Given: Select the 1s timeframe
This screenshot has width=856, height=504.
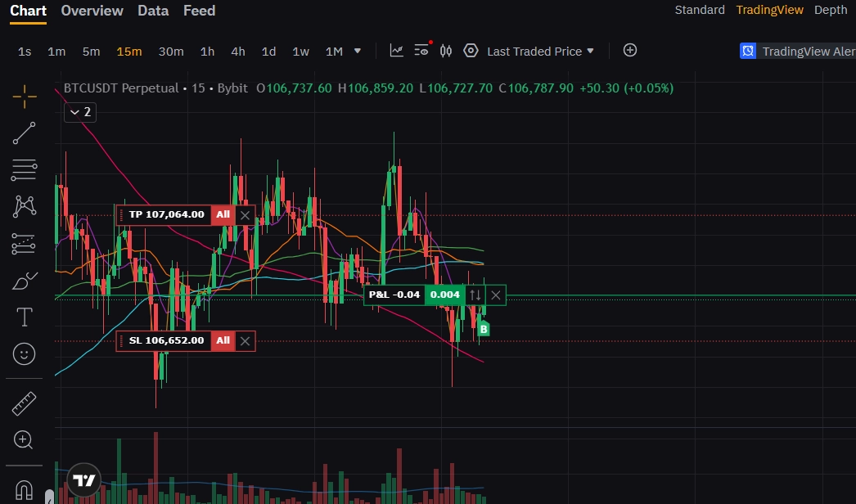Looking at the screenshot, I should 25,52.
